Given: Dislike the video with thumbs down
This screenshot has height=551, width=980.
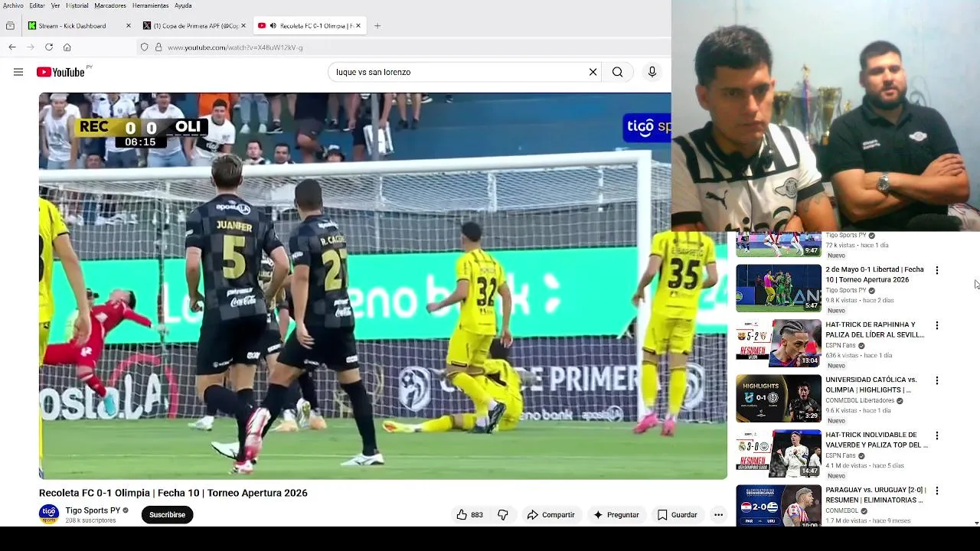Looking at the screenshot, I should [503, 515].
